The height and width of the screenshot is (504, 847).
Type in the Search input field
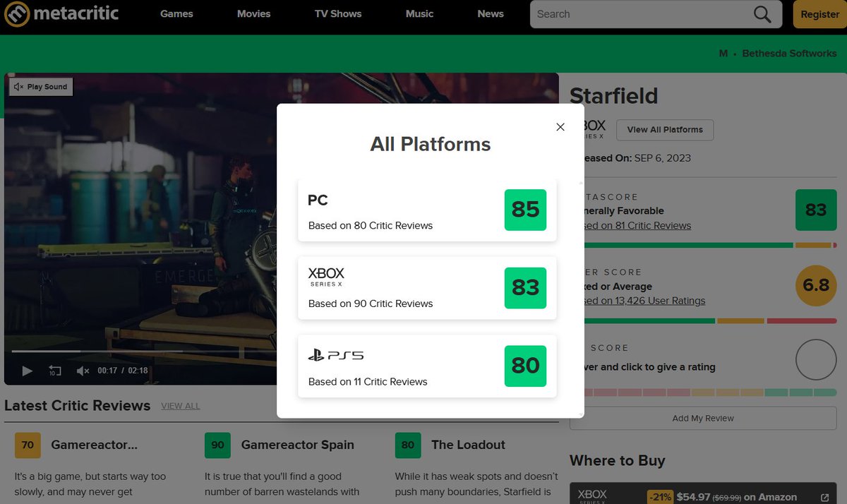coord(635,14)
